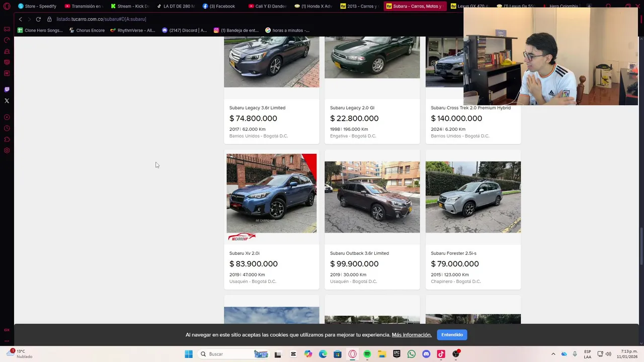Screen dimensions: 644x362
Task: Open Subaru Legacy 2.0 Gl title
Action: click(x=352, y=108)
